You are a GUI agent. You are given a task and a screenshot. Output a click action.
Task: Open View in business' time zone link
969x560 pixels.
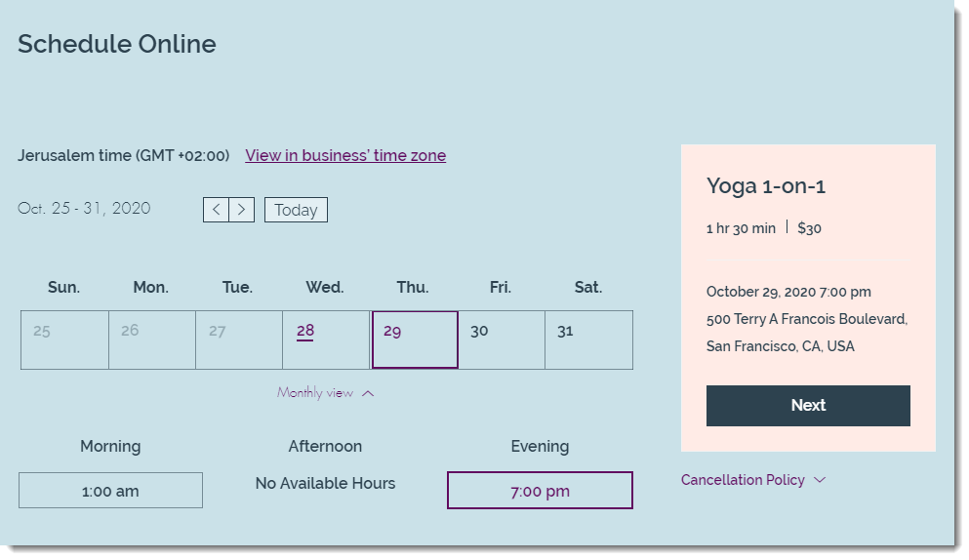click(345, 155)
